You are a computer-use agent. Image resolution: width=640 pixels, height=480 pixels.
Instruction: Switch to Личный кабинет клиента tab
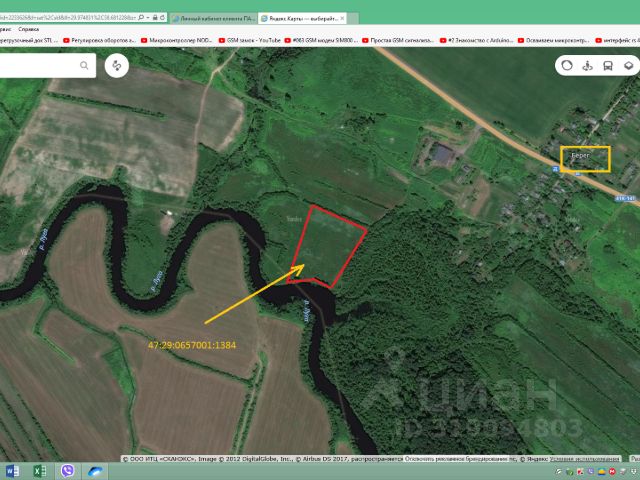[213, 18]
